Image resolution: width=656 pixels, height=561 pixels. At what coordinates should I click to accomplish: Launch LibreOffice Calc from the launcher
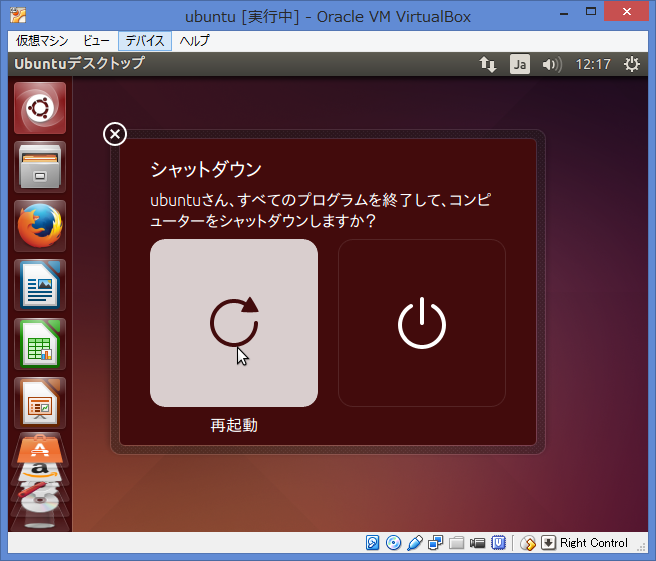point(40,344)
